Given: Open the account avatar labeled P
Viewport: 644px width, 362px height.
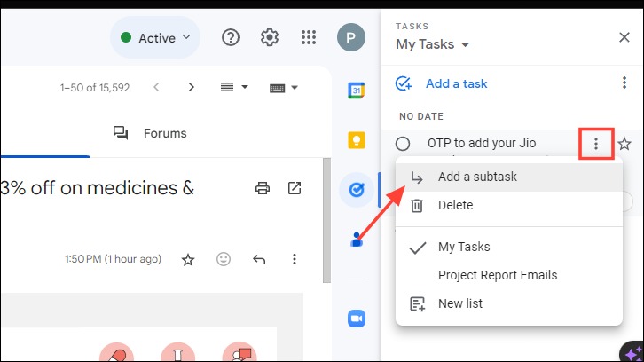Looking at the screenshot, I should (351, 37).
